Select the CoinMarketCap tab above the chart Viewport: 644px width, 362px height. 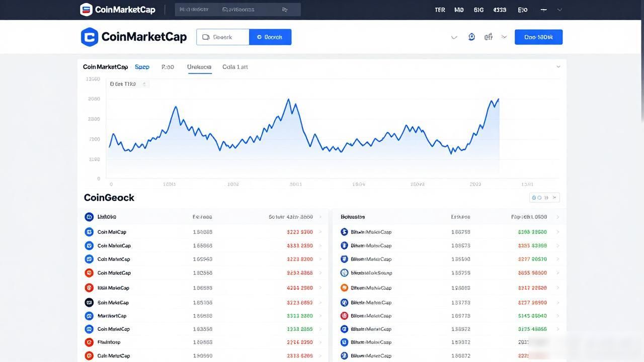point(105,67)
